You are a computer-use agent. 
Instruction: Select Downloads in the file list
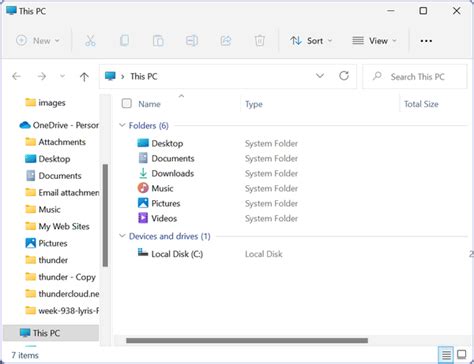tap(173, 173)
